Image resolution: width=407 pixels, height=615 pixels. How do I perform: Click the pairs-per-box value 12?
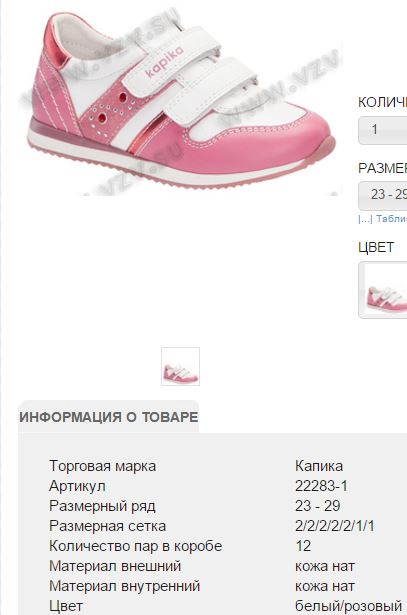[303, 546]
